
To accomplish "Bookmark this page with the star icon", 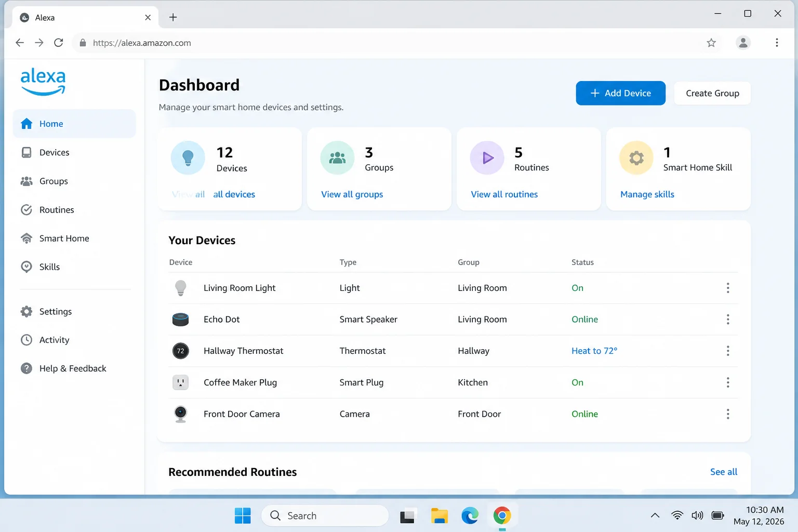I will pos(711,43).
